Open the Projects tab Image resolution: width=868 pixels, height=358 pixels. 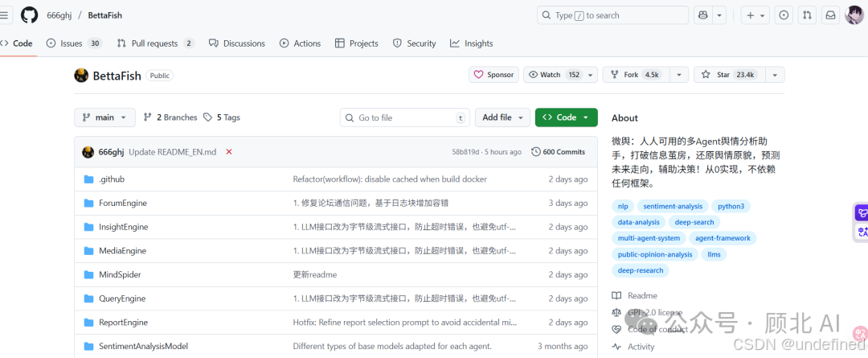click(x=357, y=43)
